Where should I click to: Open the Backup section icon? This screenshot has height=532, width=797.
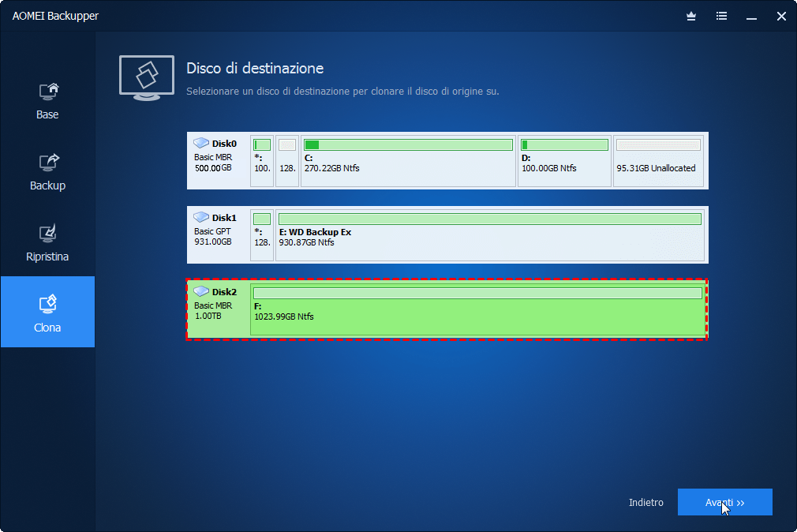[49, 163]
